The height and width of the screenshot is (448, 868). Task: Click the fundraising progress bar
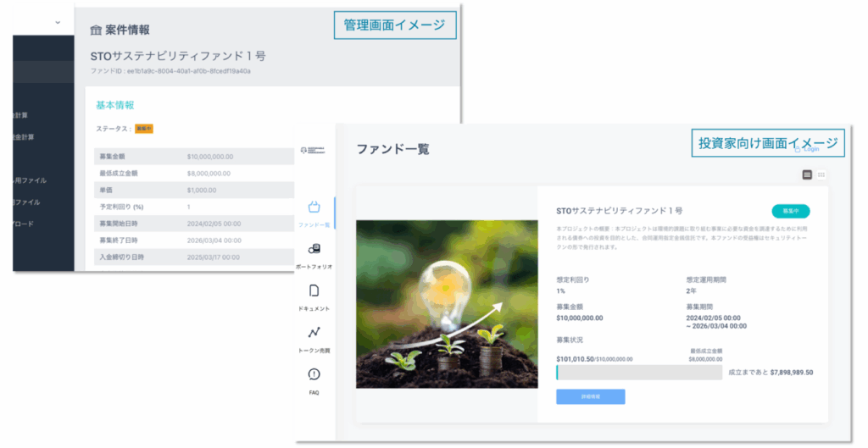[x=639, y=373]
